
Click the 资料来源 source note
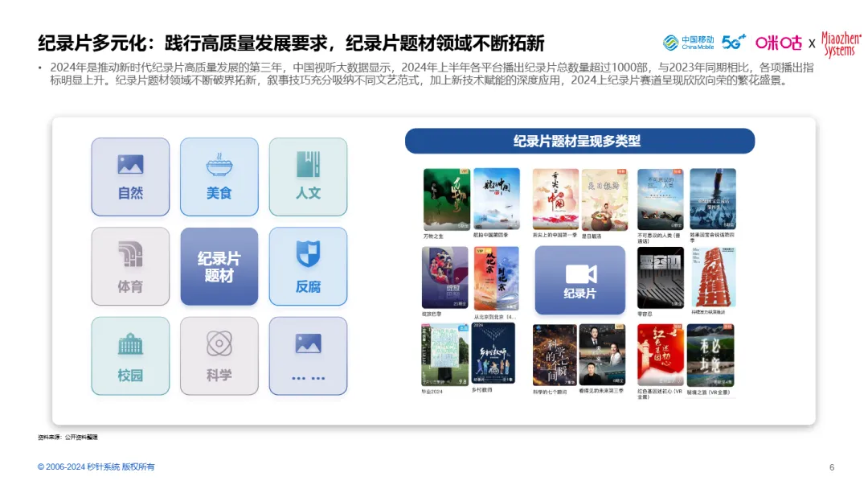click(68, 437)
